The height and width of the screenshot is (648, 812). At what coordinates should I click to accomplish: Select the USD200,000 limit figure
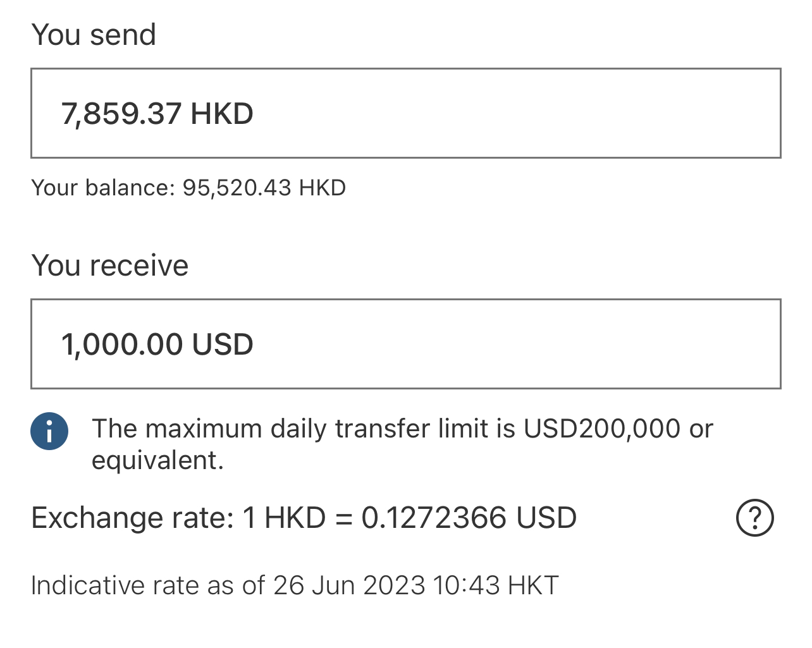tap(602, 429)
